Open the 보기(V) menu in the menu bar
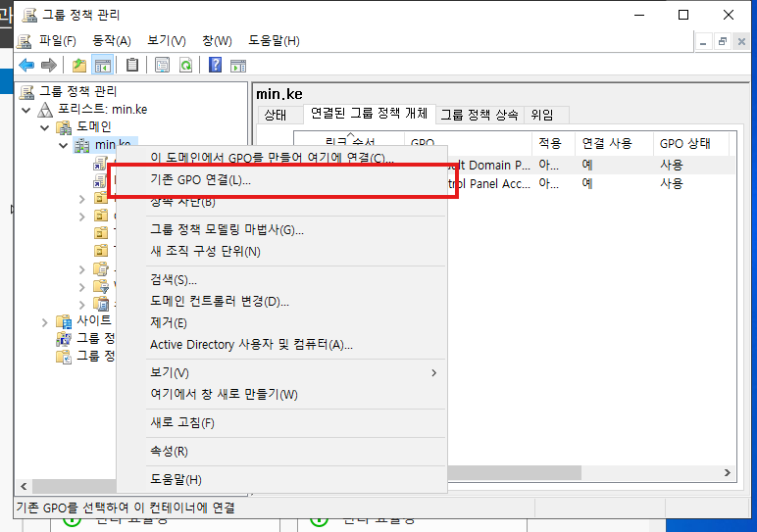The width and height of the screenshot is (757, 532). [167, 41]
